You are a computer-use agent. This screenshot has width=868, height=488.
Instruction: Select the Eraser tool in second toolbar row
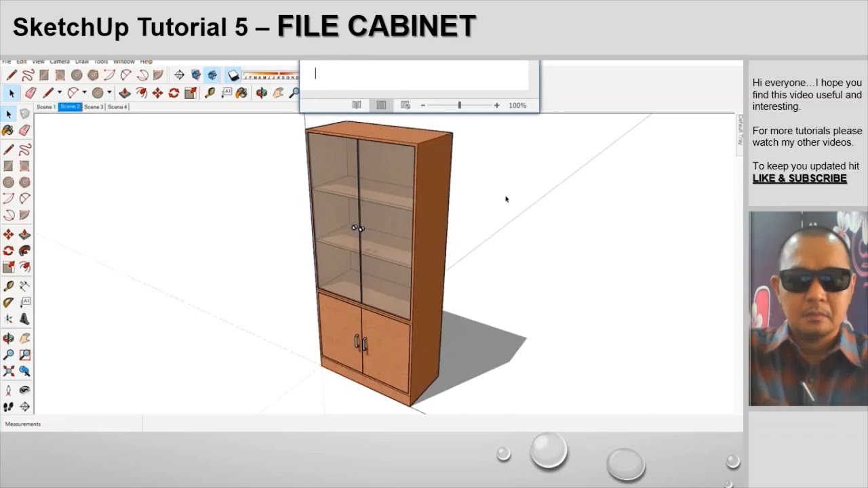[x=31, y=93]
